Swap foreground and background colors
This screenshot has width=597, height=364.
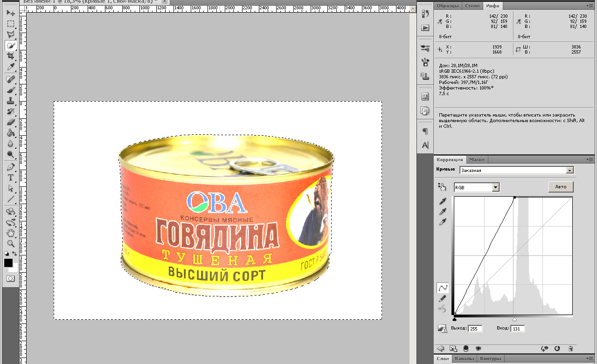pyautogui.click(x=15, y=253)
